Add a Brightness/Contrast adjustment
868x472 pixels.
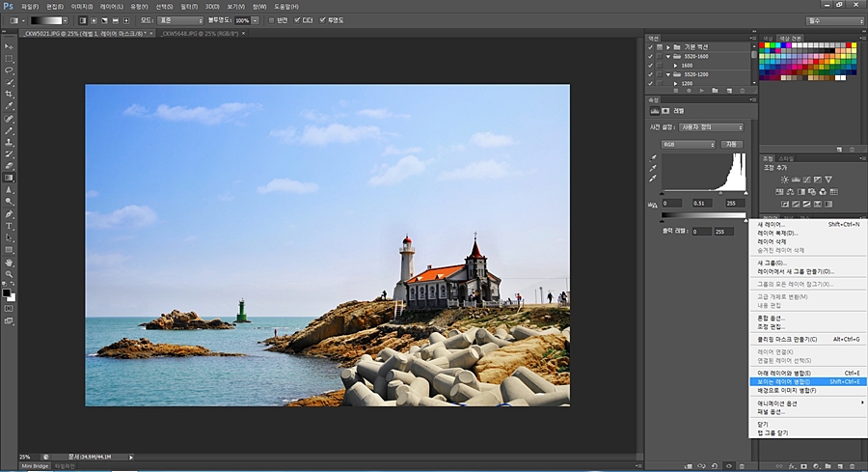coord(784,180)
